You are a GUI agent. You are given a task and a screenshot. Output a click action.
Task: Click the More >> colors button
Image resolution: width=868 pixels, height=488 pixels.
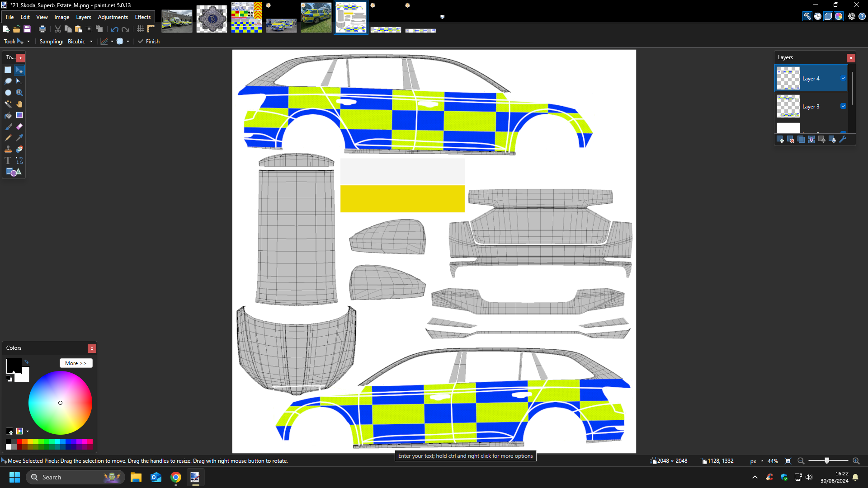coord(75,363)
